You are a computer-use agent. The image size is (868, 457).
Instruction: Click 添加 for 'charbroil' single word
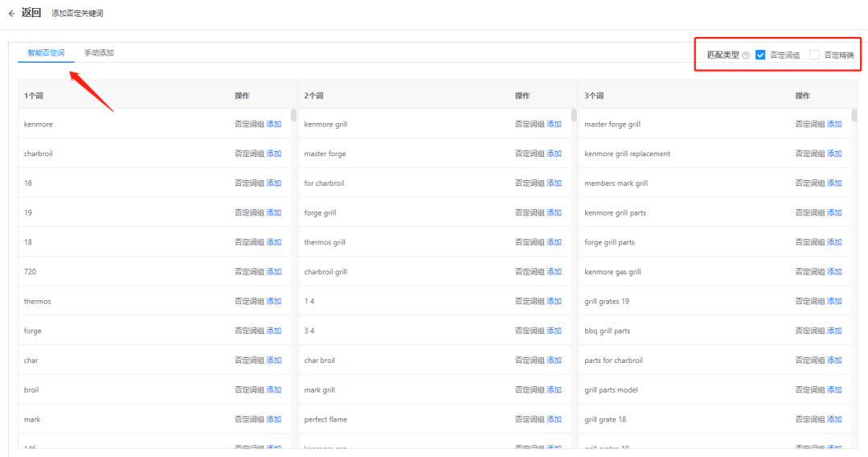coord(273,154)
